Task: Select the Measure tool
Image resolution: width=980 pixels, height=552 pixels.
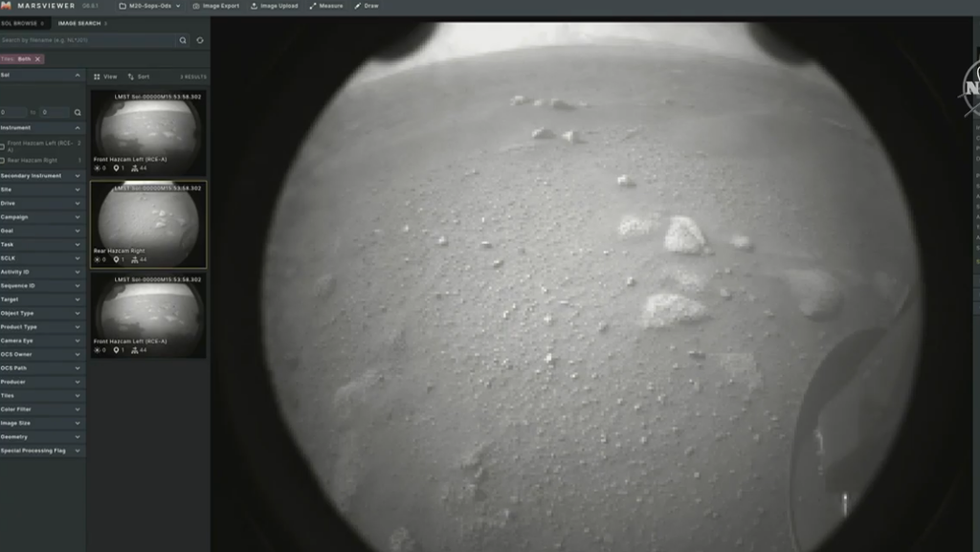Action: [325, 6]
